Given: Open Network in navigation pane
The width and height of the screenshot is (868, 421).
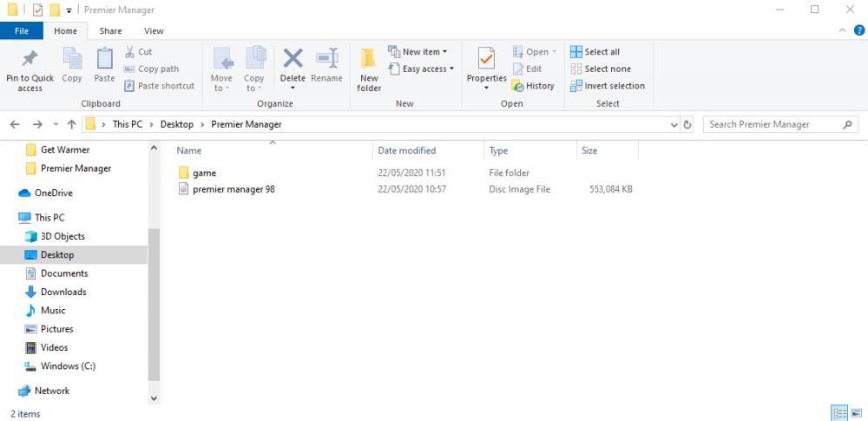Looking at the screenshot, I should pos(43,391).
